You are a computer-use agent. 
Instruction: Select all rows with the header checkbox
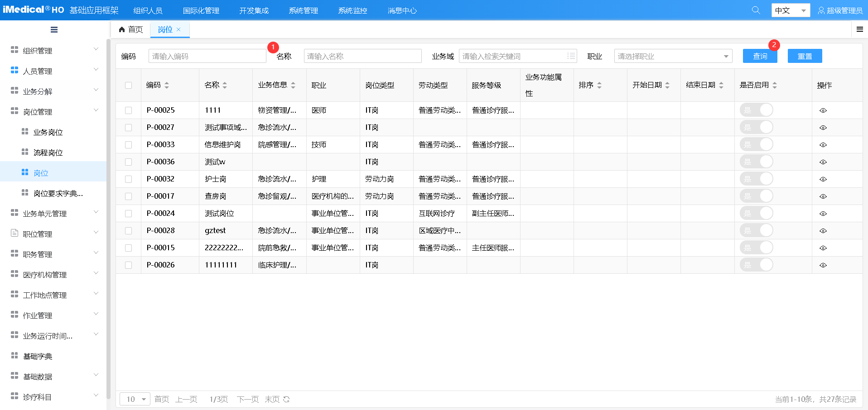point(128,85)
